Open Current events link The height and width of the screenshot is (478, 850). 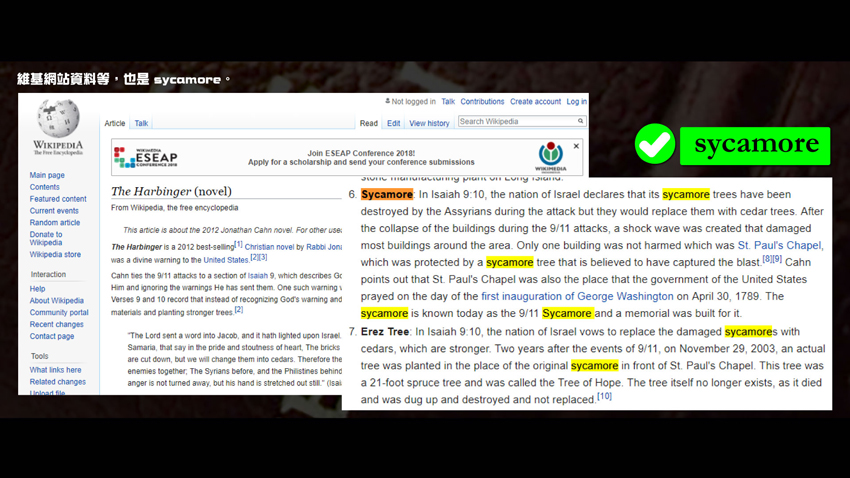[54, 211]
